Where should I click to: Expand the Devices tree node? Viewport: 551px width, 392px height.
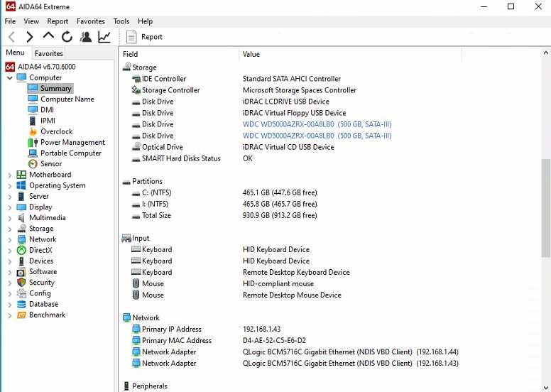point(10,261)
